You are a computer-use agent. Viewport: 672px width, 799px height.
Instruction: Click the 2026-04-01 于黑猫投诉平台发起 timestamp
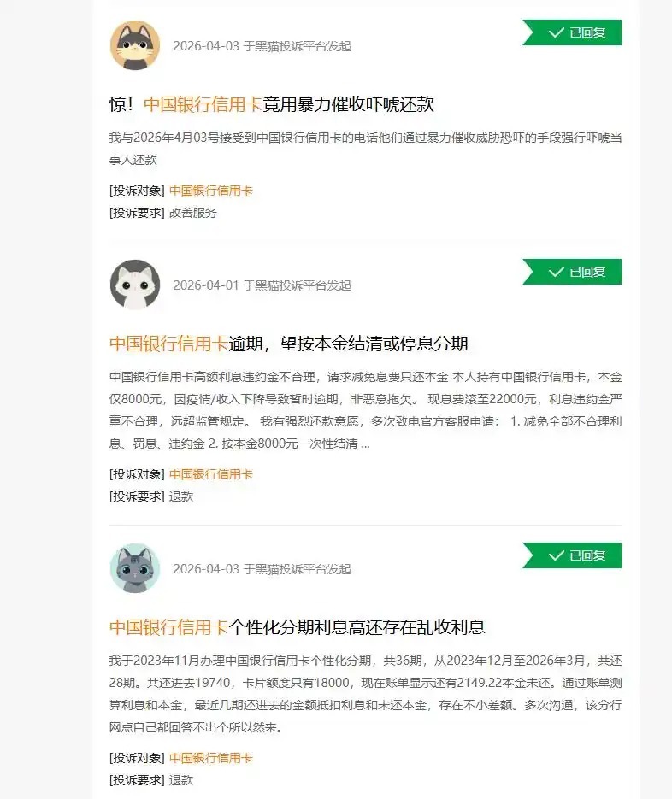262,285
